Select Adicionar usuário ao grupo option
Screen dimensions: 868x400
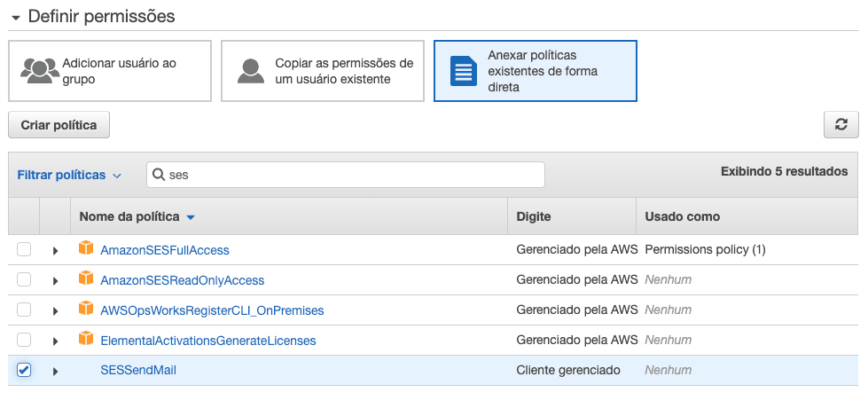(110, 71)
